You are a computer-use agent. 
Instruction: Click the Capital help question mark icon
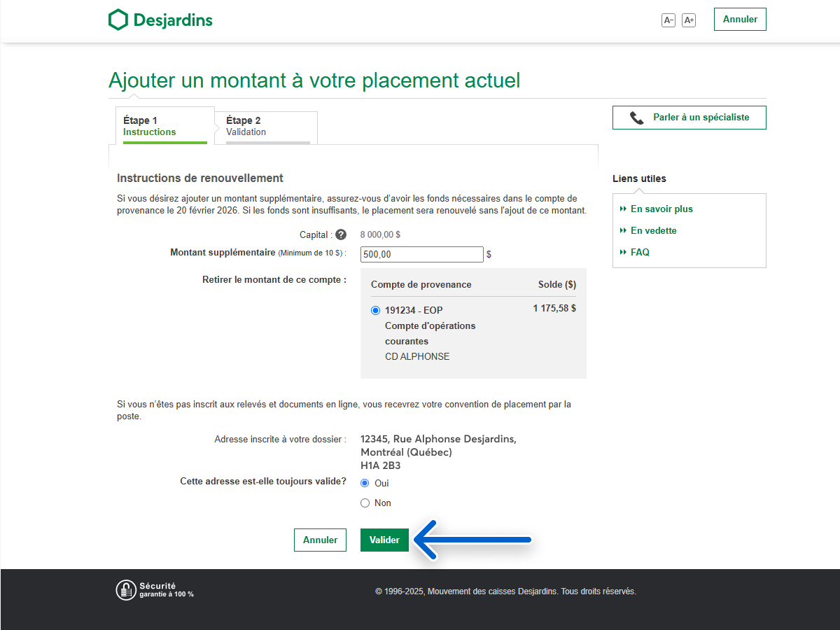[x=341, y=235]
